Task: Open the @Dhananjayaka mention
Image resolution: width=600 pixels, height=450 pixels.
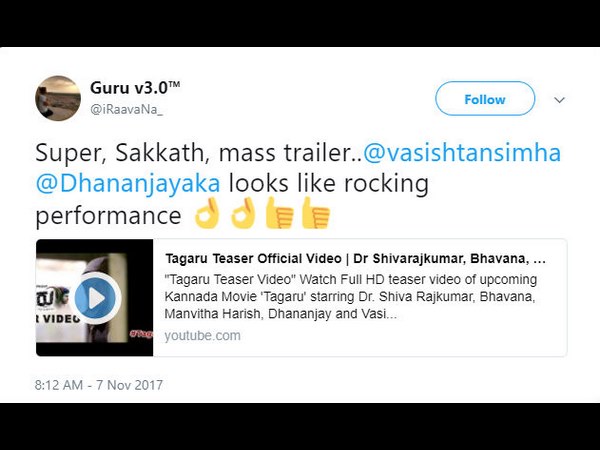Action: pyautogui.click(x=128, y=183)
